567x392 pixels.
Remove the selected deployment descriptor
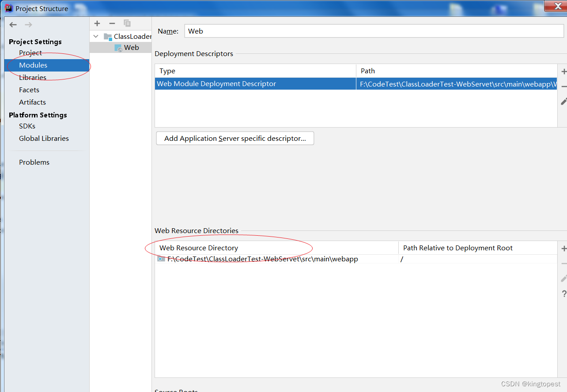point(563,87)
